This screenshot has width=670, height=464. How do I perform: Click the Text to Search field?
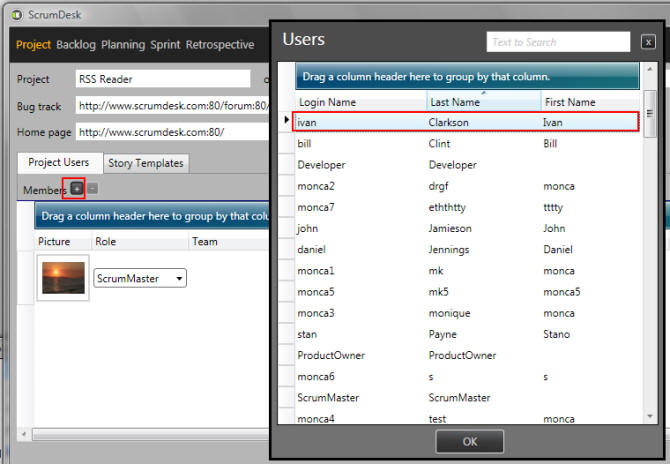click(558, 42)
